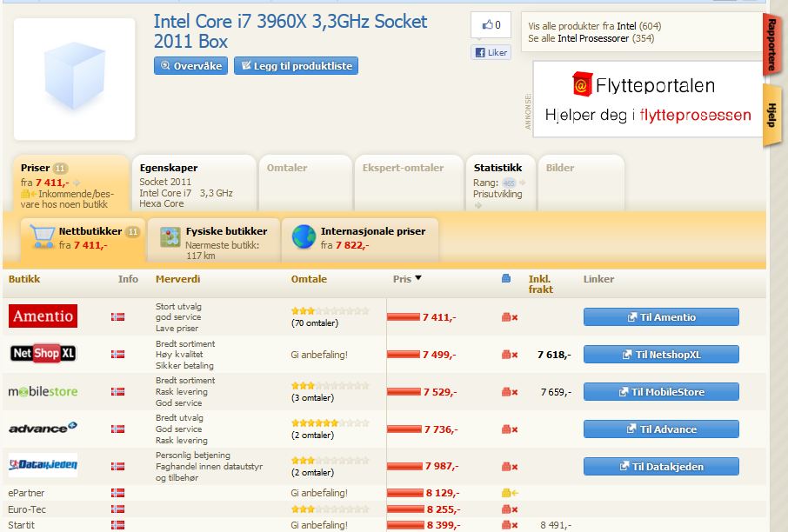
Task: Click the blue stock column header icon
Action: click(506, 279)
